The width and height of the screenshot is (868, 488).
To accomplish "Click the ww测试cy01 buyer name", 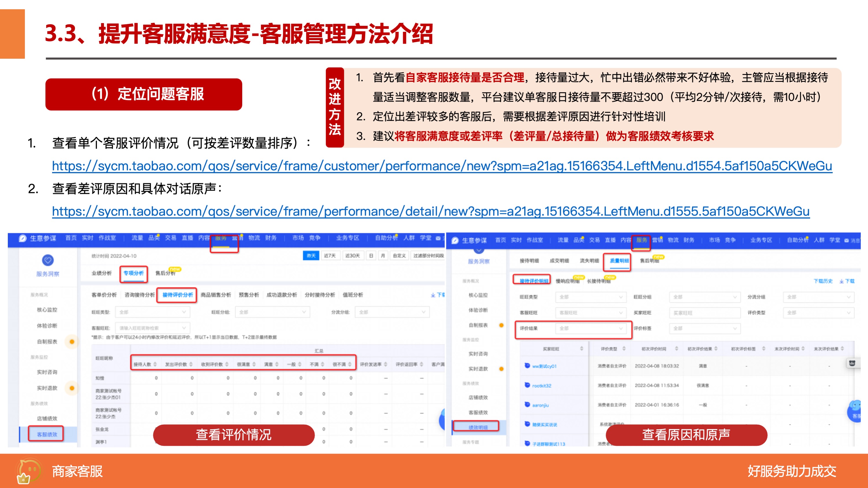I will (544, 366).
